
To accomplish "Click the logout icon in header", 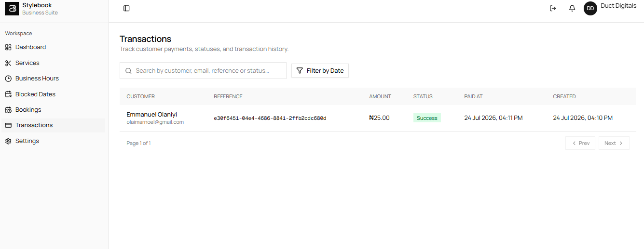I will (553, 8).
